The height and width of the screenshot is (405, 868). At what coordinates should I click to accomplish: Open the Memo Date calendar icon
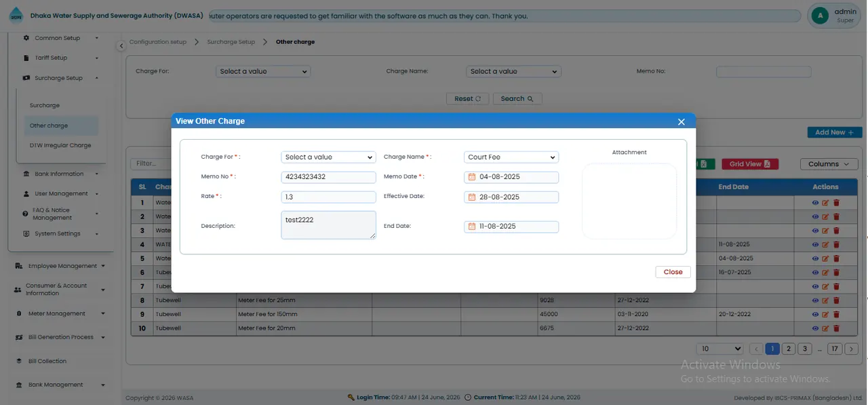[473, 177]
